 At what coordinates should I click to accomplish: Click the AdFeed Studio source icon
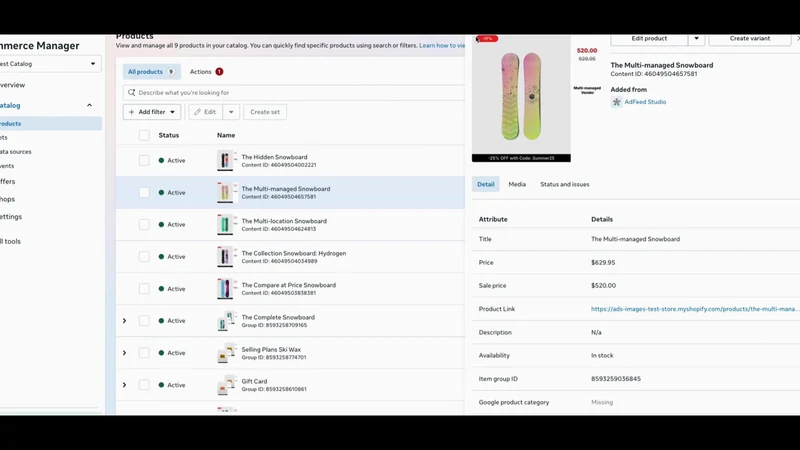click(616, 102)
